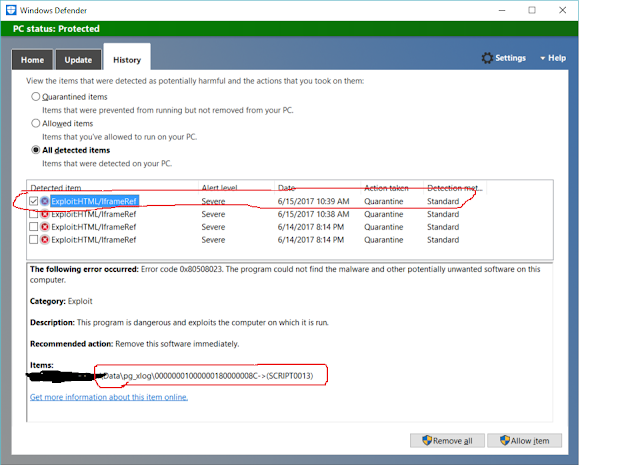The width and height of the screenshot is (640, 465).
Task: Select the History tab
Action: [x=127, y=60]
